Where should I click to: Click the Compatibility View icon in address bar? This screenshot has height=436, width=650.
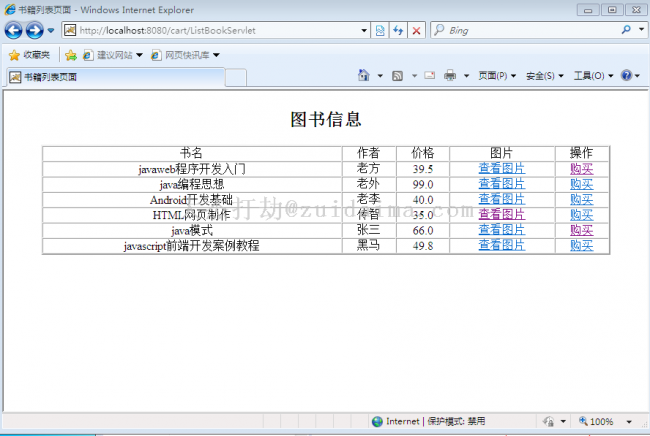click(x=380, y=31)
